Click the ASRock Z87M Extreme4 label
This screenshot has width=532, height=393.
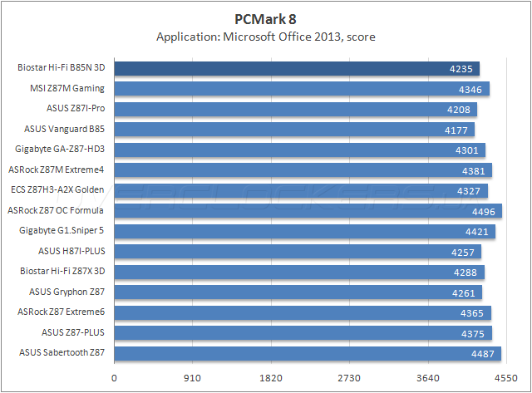[x=57, y=169]
